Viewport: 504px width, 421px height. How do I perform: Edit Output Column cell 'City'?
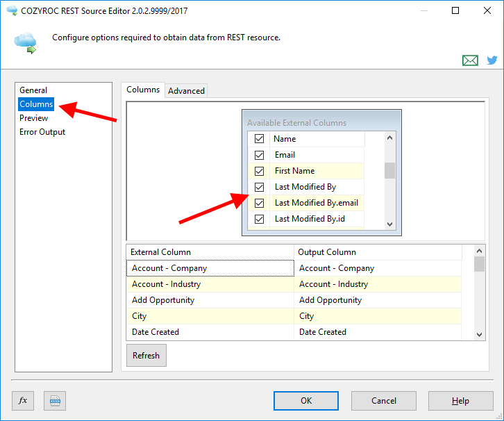[x=378, y=316]
